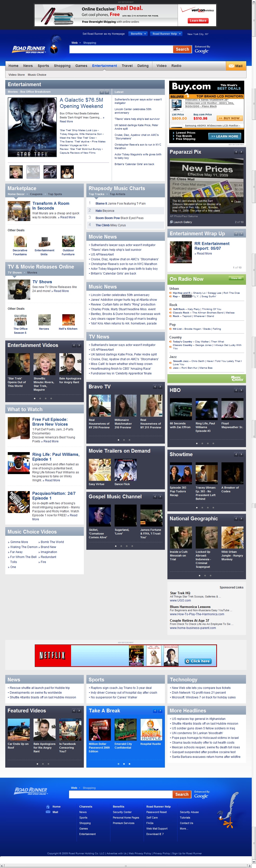Open 'A Galactic $76.5M Opening Weekend' headline
Screen dimensions: 256x868
tap(81, 103)
